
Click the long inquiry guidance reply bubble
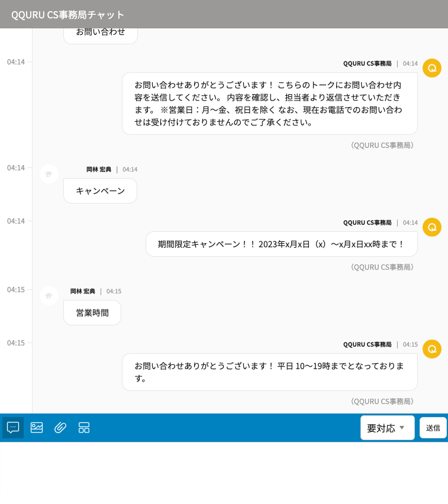(269, 104)
